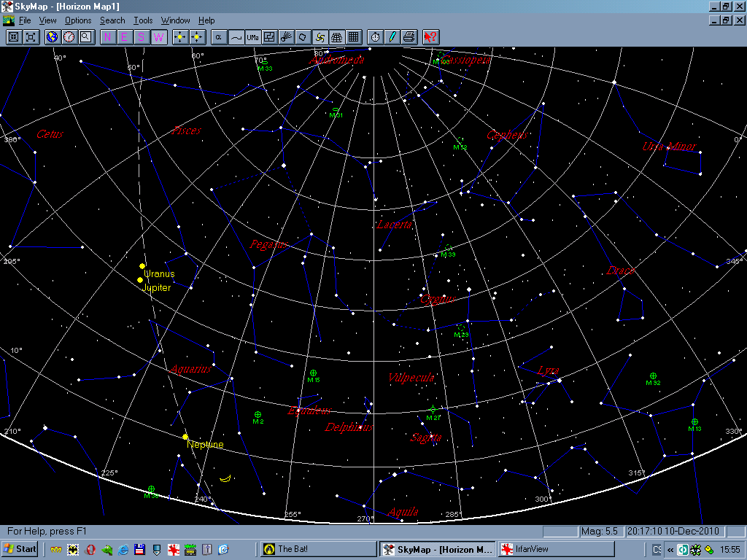The image size is (747, 560).
Task: Open the Help menu
Action: click(206, 20)
